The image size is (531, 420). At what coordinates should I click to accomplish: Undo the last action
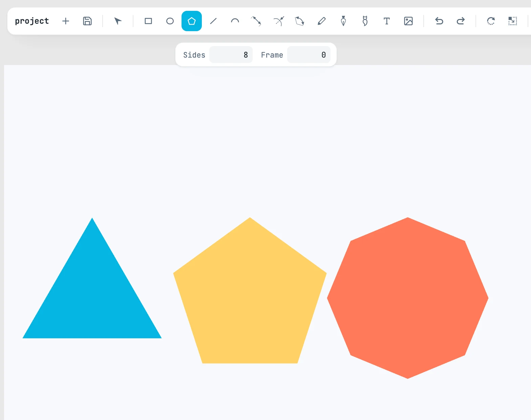coord(439,21)
